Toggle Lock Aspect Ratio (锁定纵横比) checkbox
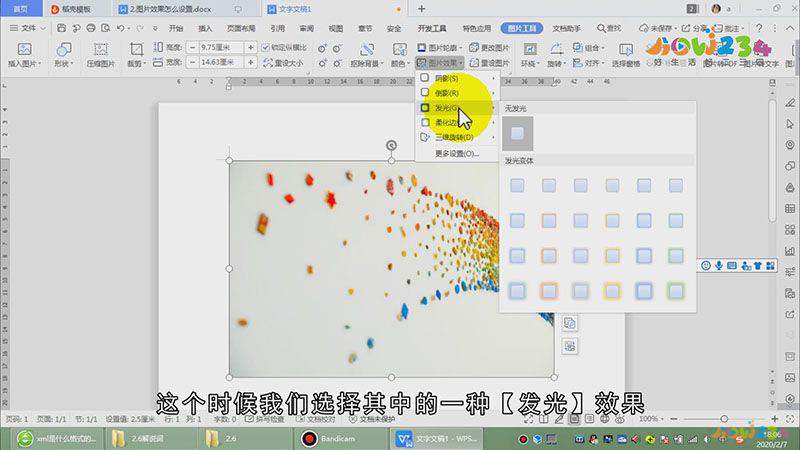The height and width of the screenshot is (450, 800). click(x=265, y=47)
